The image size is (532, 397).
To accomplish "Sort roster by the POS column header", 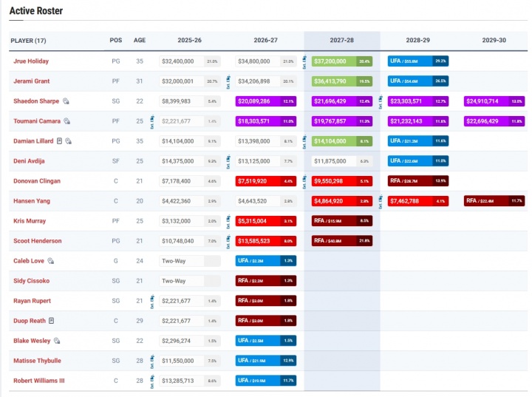I will tap(116, 40).
